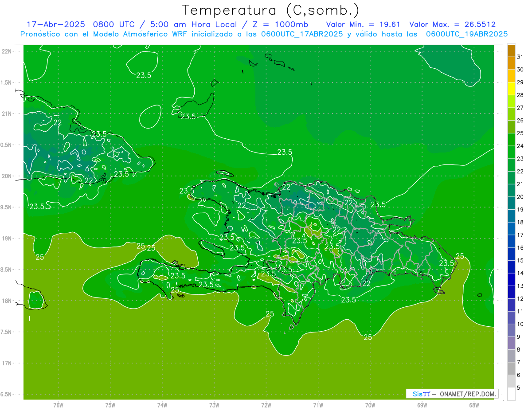Select the 'Z = 1000mb' level label
The width and height of the screenshot is (532, 411).
pyautogui.click(x=281, y=24)
